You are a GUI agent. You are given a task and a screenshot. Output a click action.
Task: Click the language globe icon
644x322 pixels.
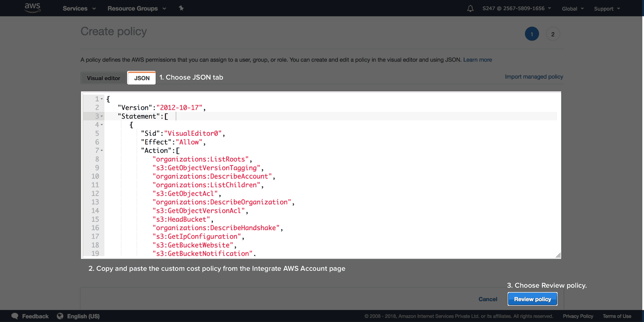tap(60, 316)
